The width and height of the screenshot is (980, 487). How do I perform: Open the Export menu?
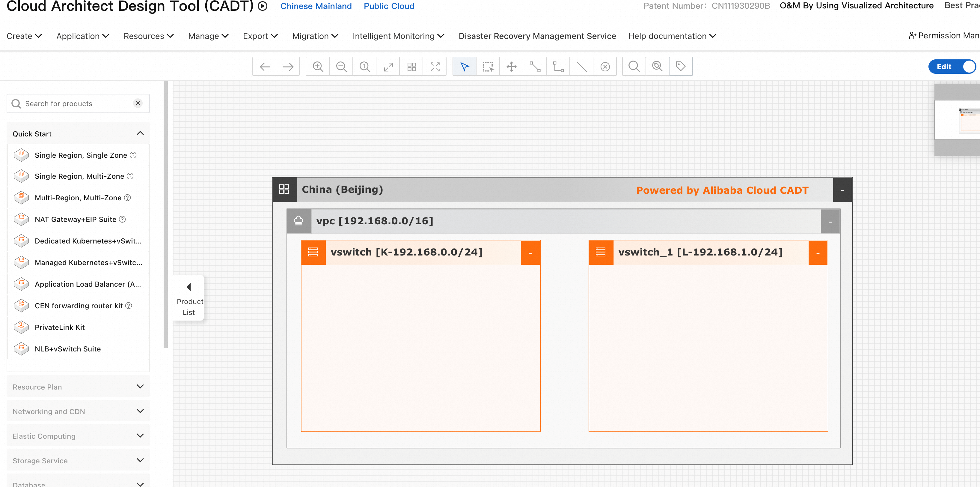(x=260, y=36)
